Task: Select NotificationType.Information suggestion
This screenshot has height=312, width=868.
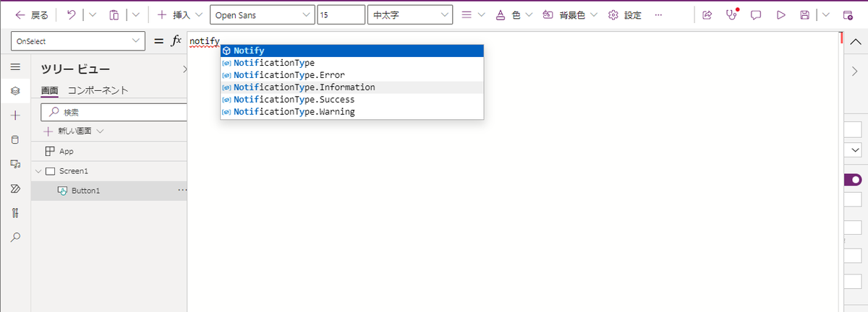Action: (352, 87)
